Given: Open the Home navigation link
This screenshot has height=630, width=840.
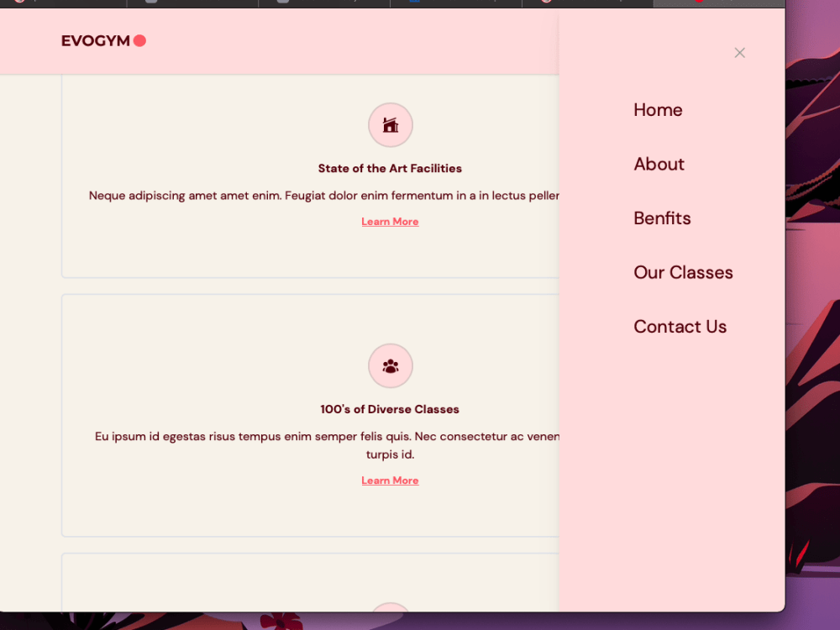Looking at the screenshot, I should 658,110.
